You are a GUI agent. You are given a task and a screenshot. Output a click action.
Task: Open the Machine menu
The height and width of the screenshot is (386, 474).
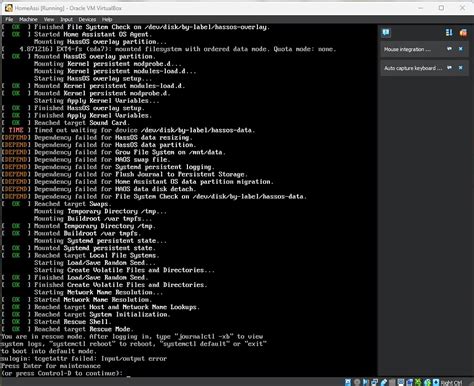tap(28, 19)
